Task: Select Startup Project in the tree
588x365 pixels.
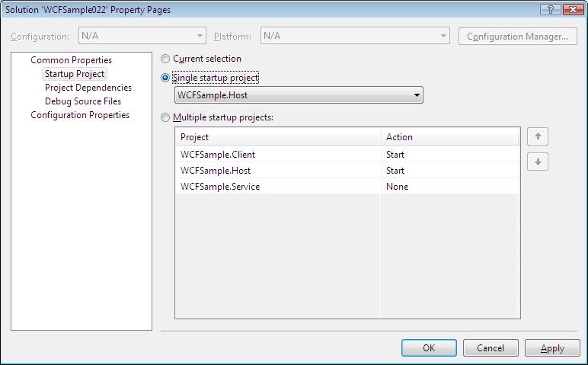Action: [74, 74]
